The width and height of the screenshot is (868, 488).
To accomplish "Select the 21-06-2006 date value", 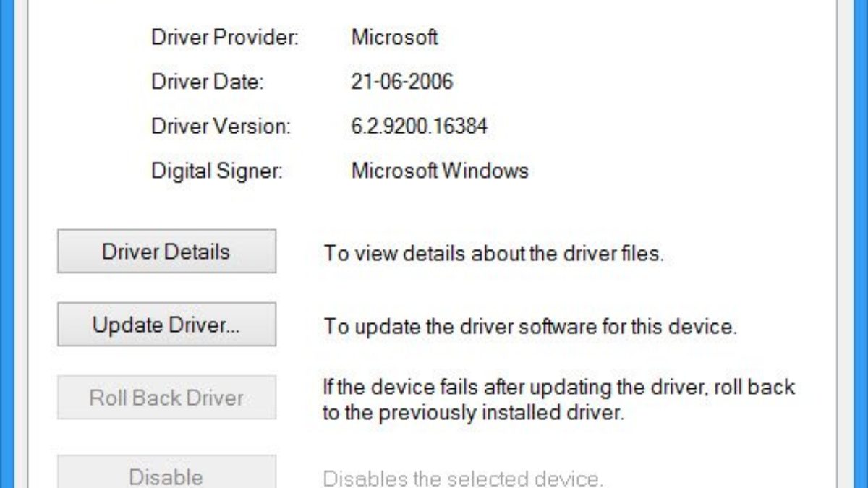I will [401, 82].
